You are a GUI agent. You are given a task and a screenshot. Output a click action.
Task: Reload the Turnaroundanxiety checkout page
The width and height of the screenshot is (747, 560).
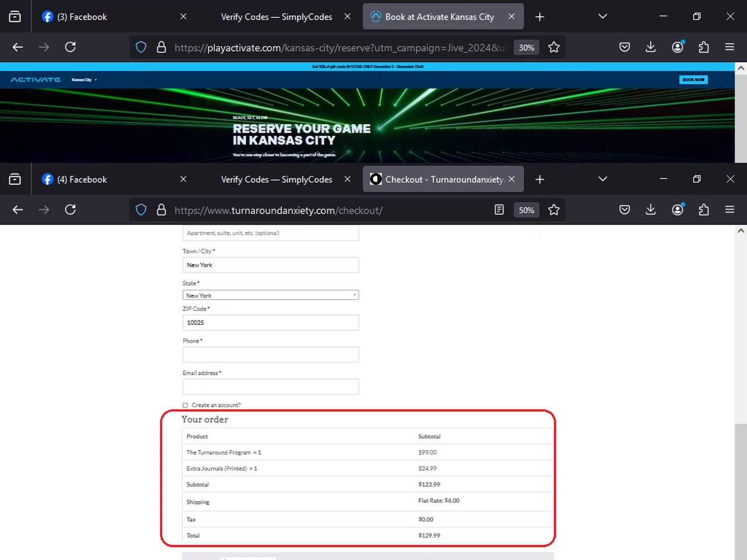(70, 210)
